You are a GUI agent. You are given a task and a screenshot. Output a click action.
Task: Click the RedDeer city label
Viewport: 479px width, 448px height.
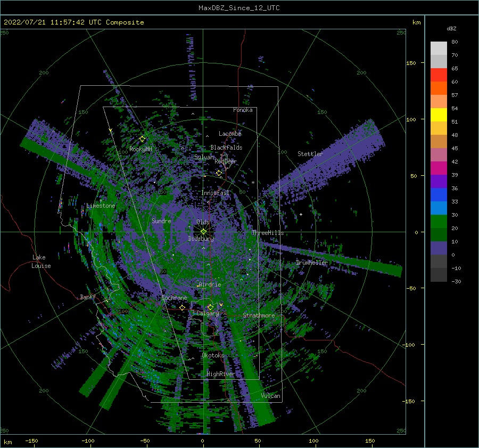[226, 161]
